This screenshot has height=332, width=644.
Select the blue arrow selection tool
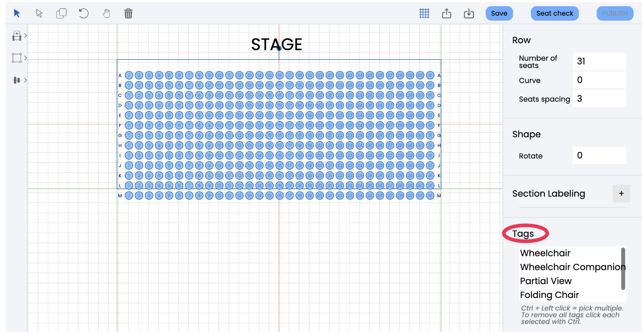click(x=16, y=13)
